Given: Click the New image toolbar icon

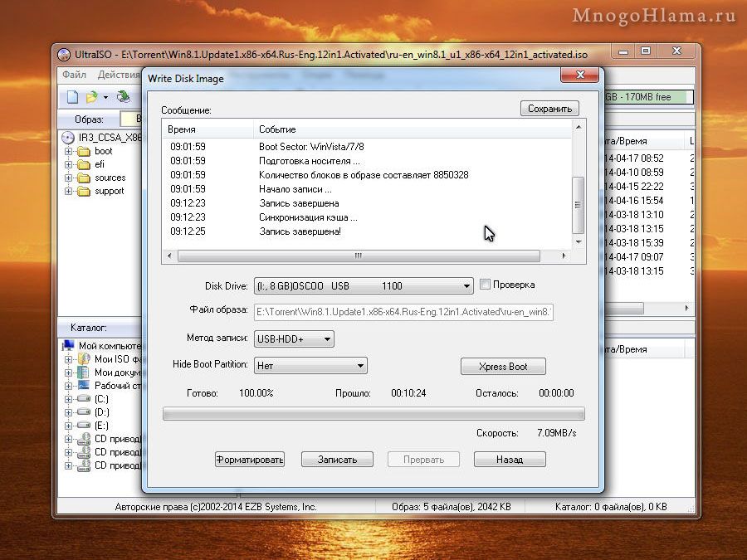Looking at the screenshot, I should point(73,97).
